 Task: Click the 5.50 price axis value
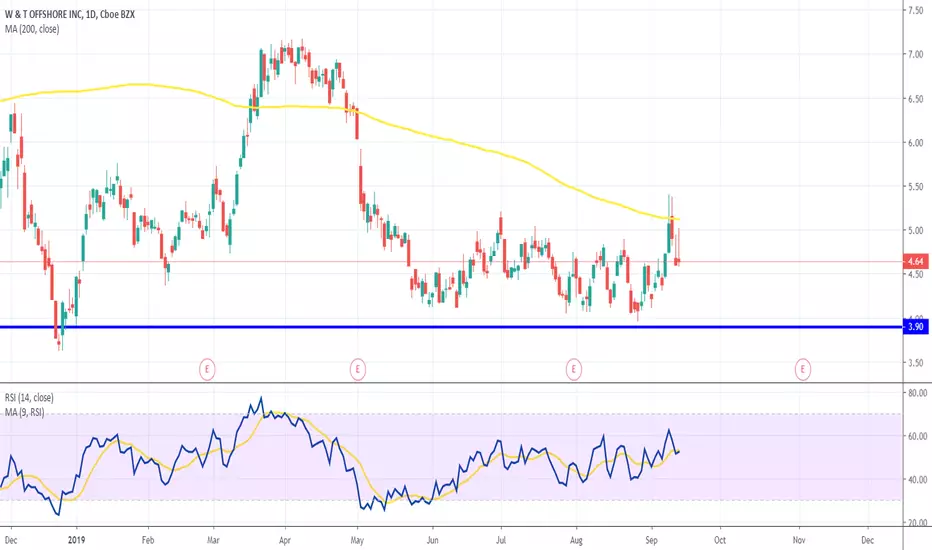915,186
